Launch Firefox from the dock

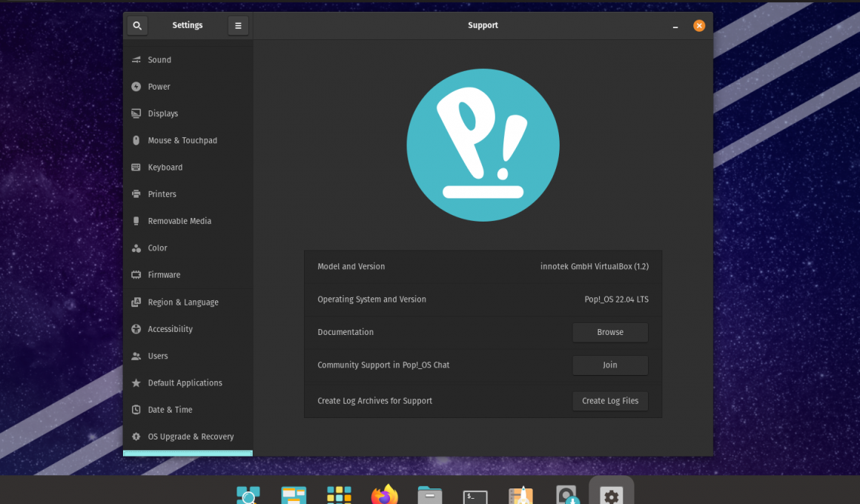384,495
